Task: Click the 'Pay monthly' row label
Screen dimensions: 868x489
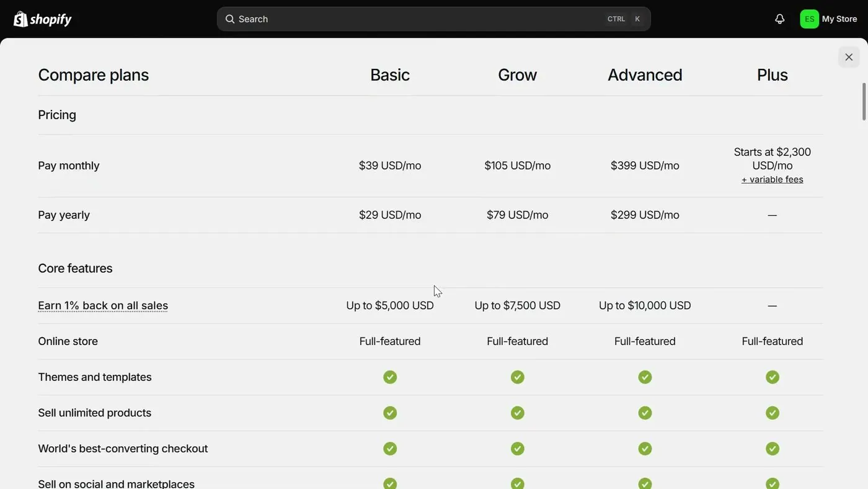Action: (x=69, y=166)
